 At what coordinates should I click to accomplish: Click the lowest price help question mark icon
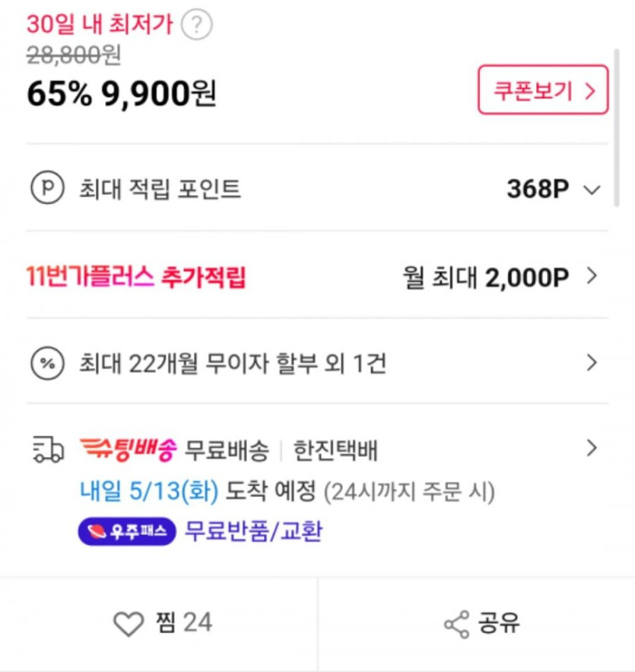197,25
